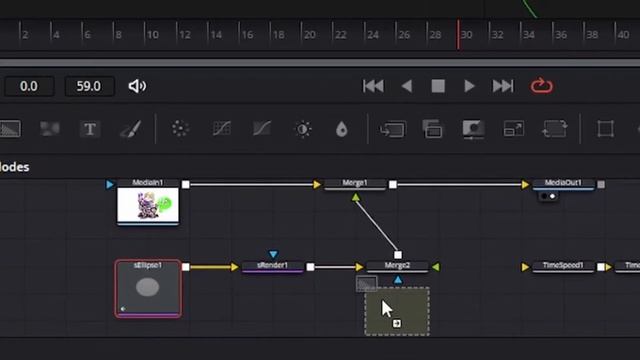The image size is (640, 360).
Task: Click TimeSpeed1's yellow input arrow
Action: [x=525, y=267]
